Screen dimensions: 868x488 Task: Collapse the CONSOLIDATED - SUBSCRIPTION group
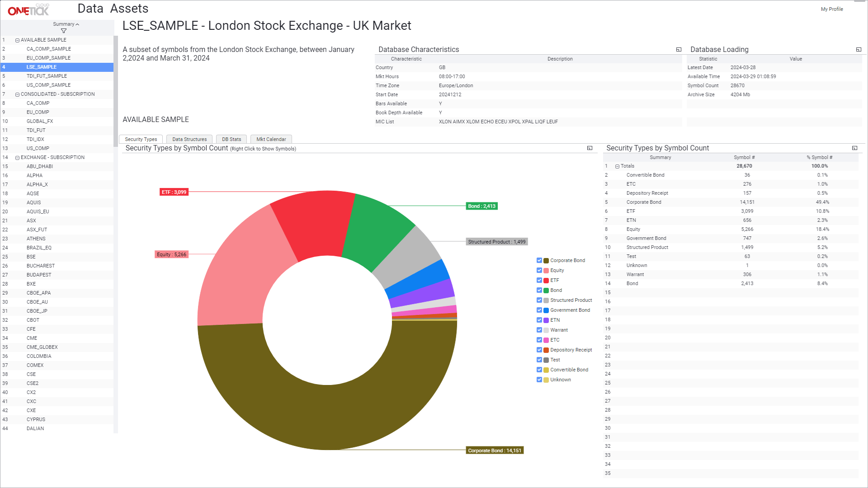coord(17,94)
